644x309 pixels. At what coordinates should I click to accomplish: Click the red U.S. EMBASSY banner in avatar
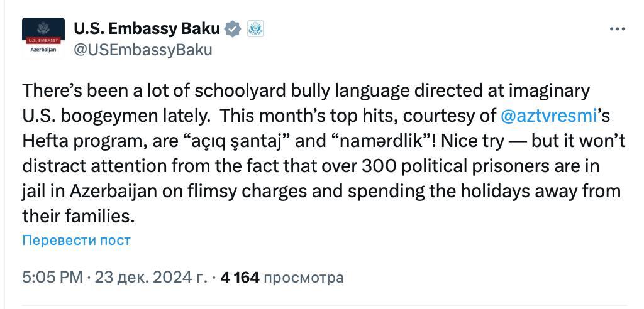[x=43, y=41]
